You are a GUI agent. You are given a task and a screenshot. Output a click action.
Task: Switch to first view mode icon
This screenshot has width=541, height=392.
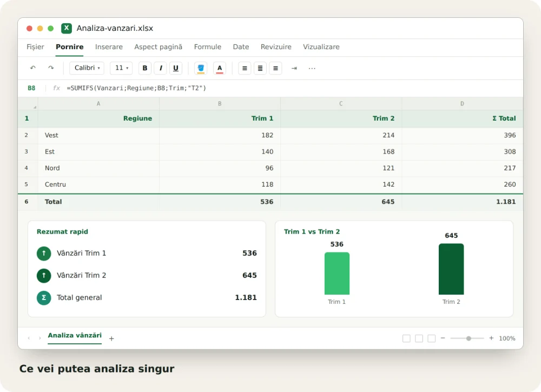406,338
